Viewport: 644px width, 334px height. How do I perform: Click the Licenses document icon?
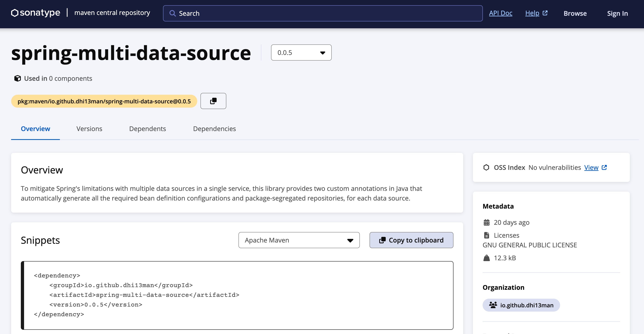[x=486, y=235]
